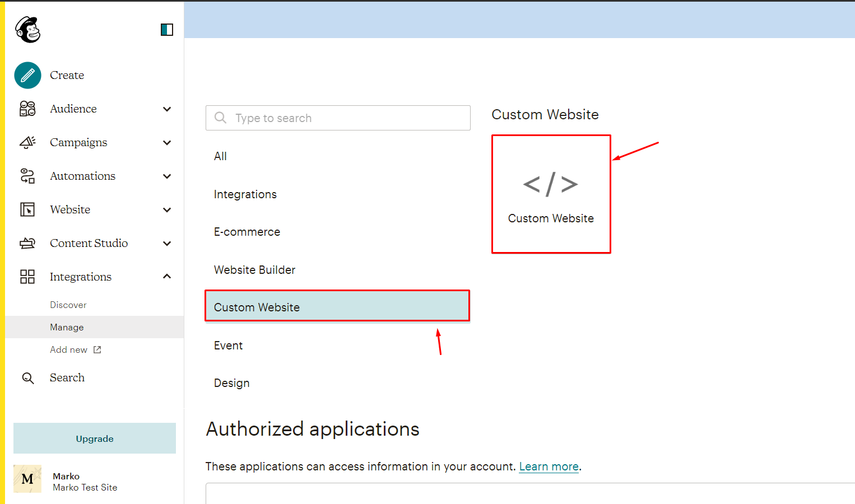Open the Content Studio section
855x504 pixels.
pyautogui.click(x=89, y=243)
